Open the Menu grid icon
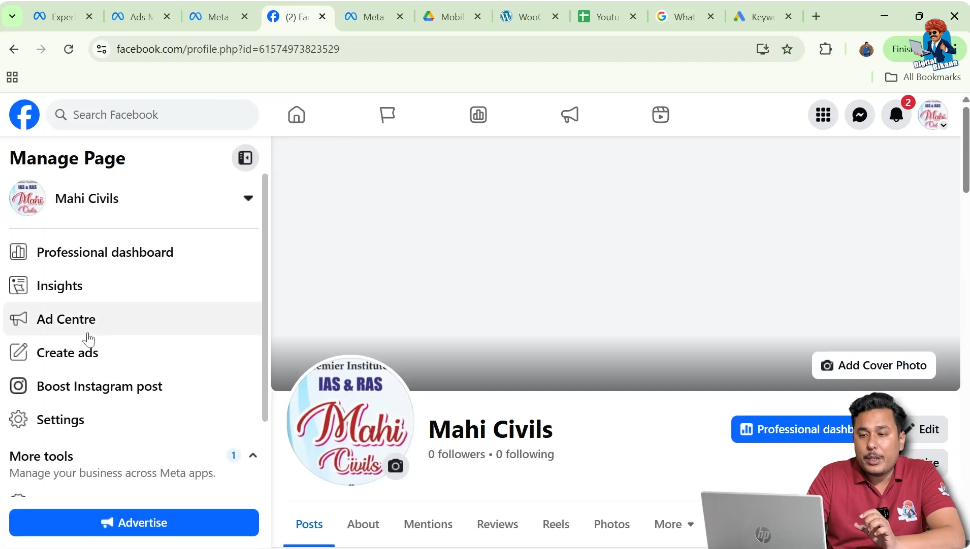The image size is (970, 549). click(x=823, y=115)
